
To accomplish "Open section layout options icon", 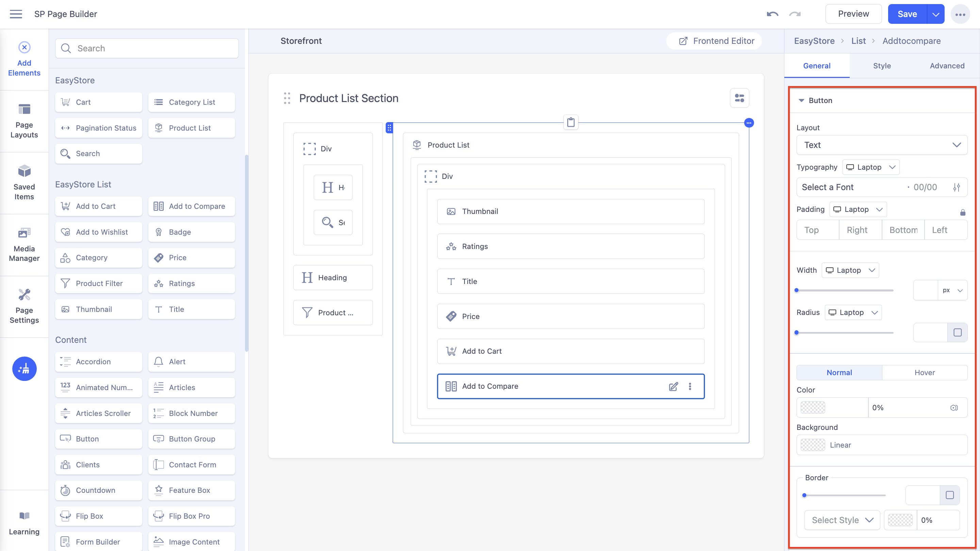I will (x=739, y=98).
